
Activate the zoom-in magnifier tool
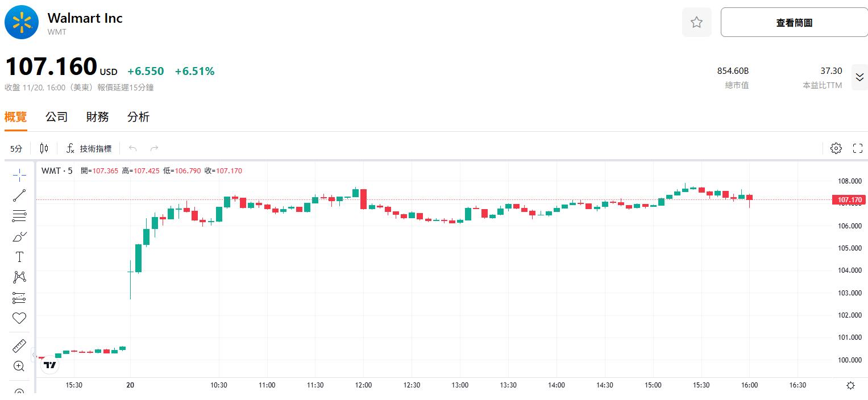pyautogui.click(x=19, y=366)
